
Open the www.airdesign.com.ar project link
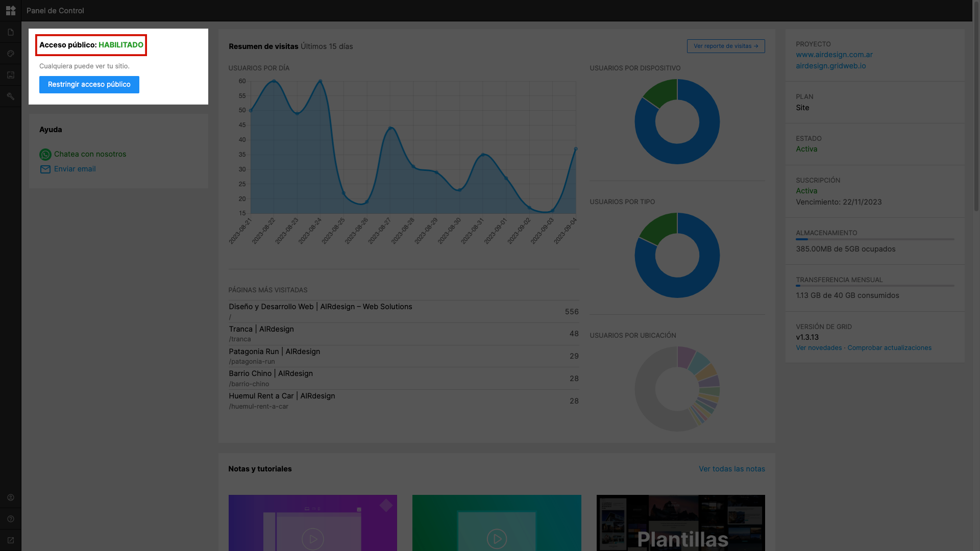coord(834,55)
